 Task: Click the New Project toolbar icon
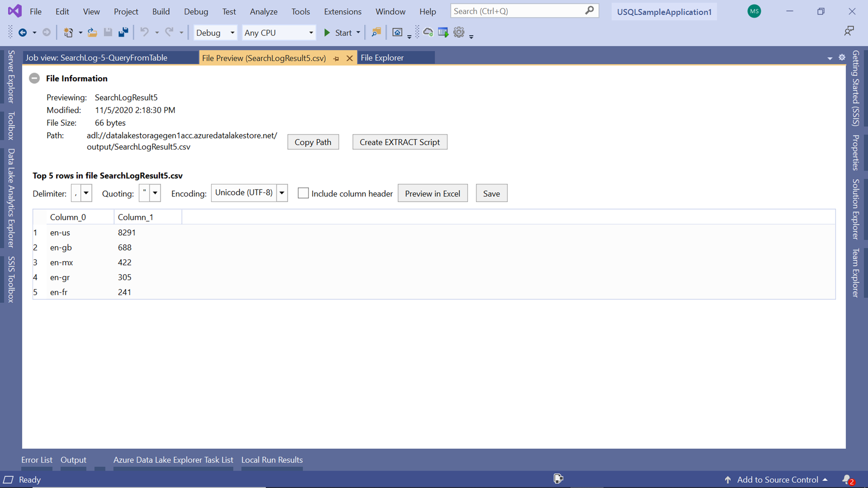[68, 33]
